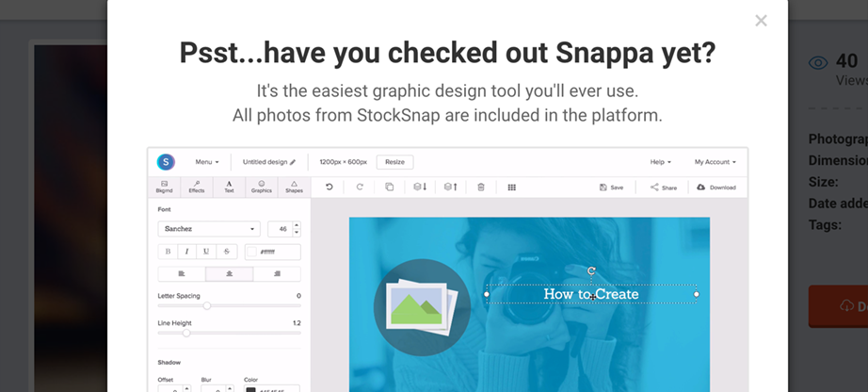The height and width of the screenshot is (392, 868).
Task: Click the eye Views icon
Action: (x=818, y=62)
